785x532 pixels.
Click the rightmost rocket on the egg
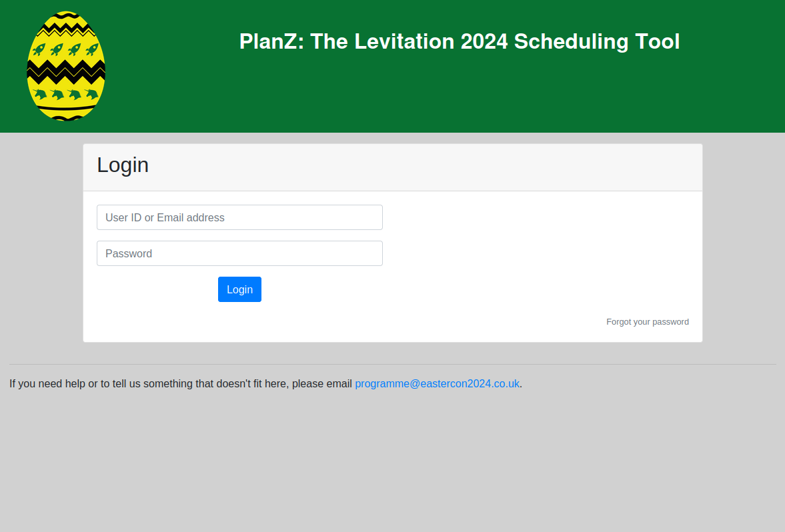pyautogui.click(x=92, y=49)
